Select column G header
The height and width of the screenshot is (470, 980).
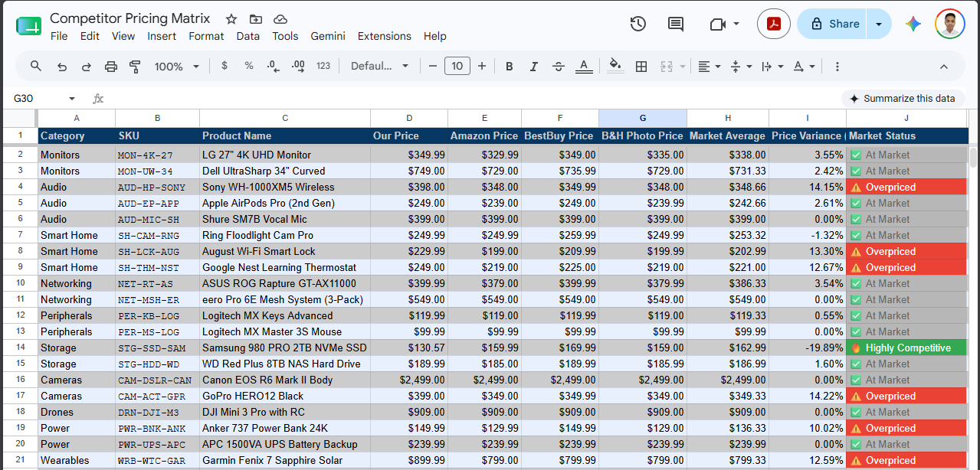[643, 118]
